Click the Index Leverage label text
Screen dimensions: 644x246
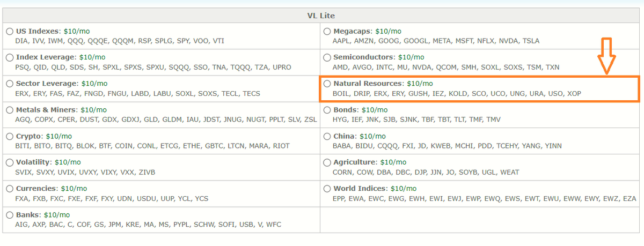(46, 57)
